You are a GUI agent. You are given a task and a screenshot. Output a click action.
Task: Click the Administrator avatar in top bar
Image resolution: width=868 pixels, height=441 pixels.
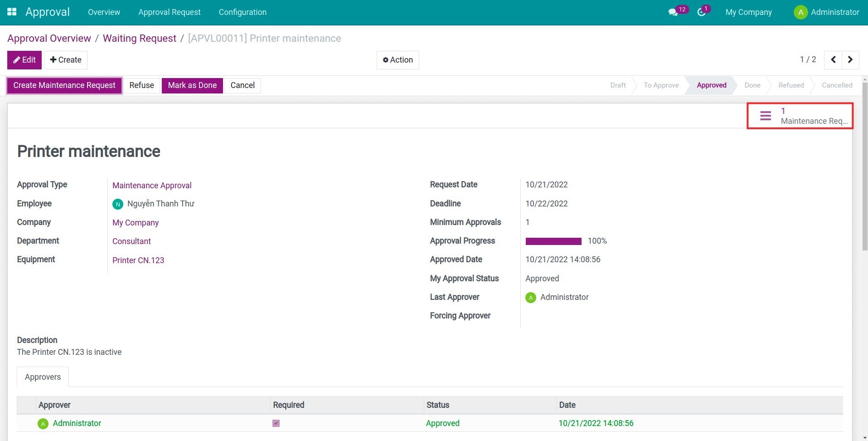click(800, 12)
